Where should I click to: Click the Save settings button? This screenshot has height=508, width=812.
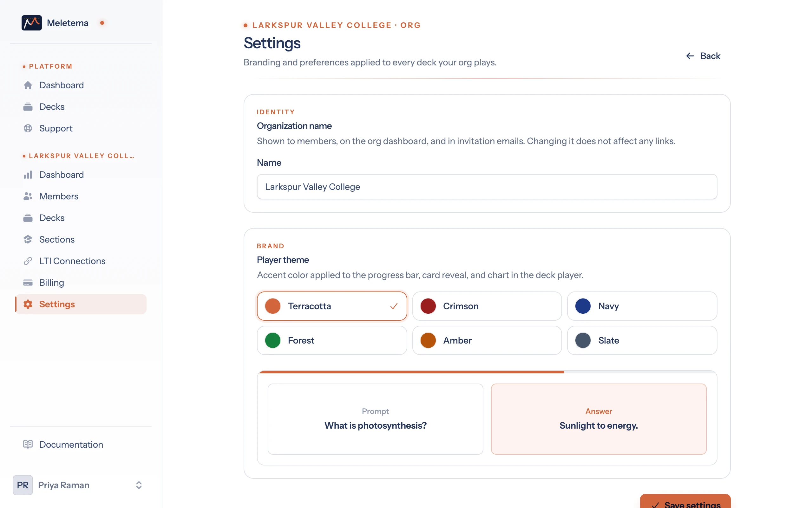tap(685, 501)
